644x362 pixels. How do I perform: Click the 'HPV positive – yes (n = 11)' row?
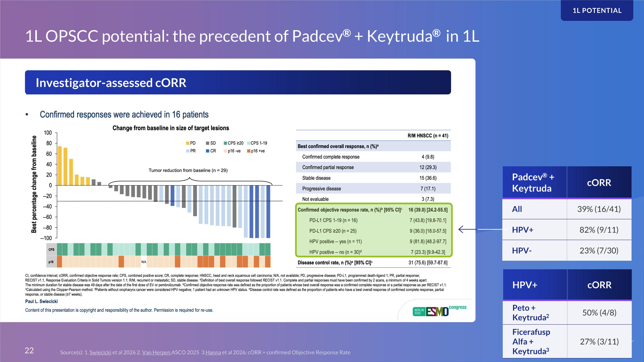tap(373, 241)
